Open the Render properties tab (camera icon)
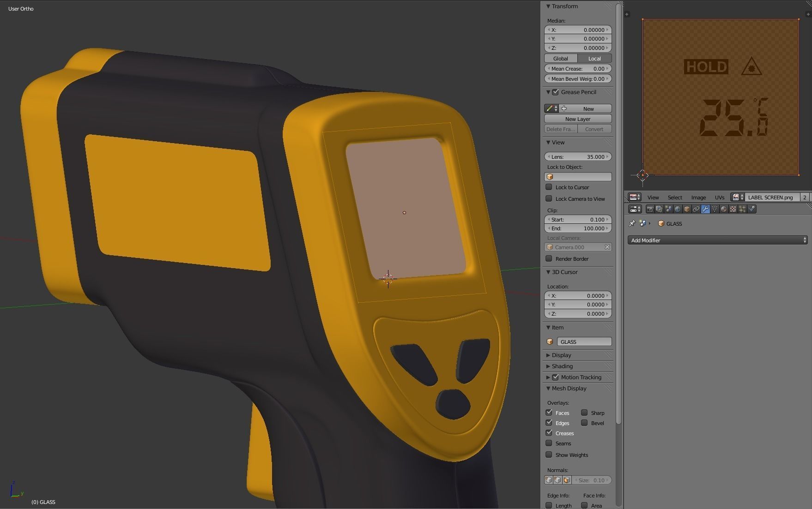Image resolution: width=812 pixels, height=509 pixels. tap(650, 209)
